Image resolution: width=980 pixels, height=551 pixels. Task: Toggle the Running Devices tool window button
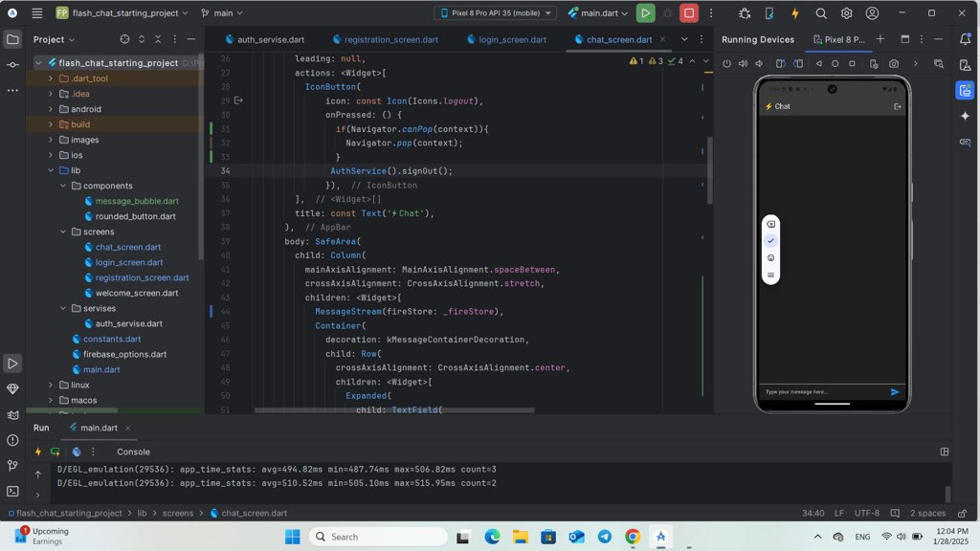click(965, 91)
